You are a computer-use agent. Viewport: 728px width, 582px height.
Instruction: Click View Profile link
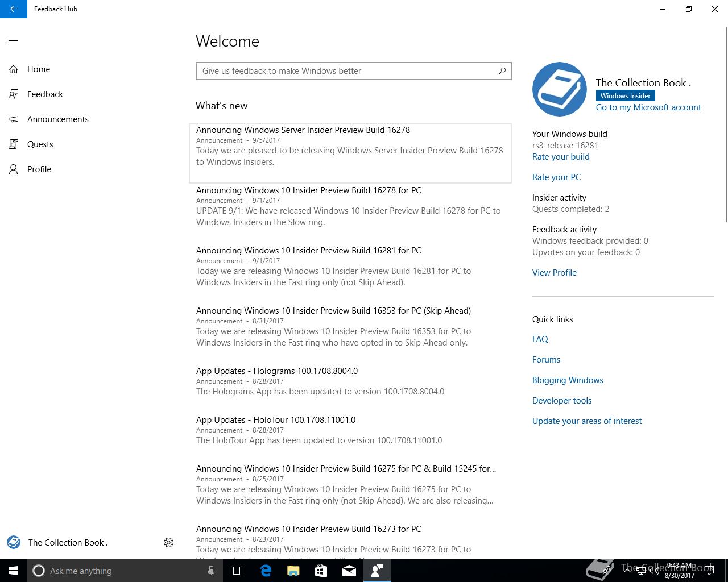(x=555, y=273)
